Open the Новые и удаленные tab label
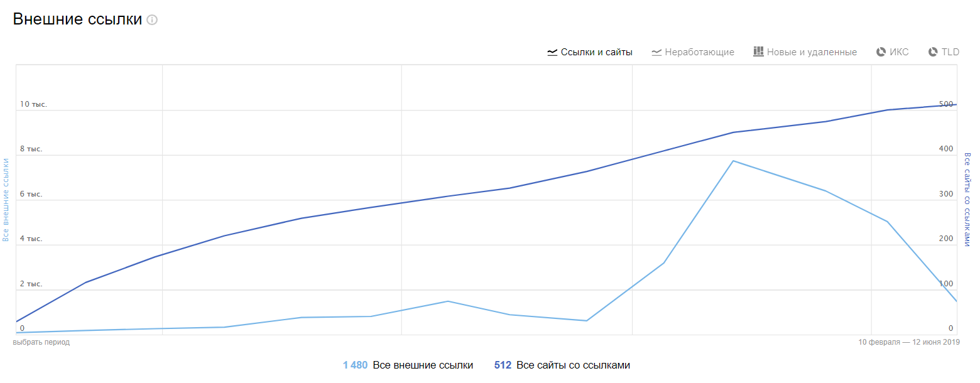980x383 pixels. pos(812,52)
